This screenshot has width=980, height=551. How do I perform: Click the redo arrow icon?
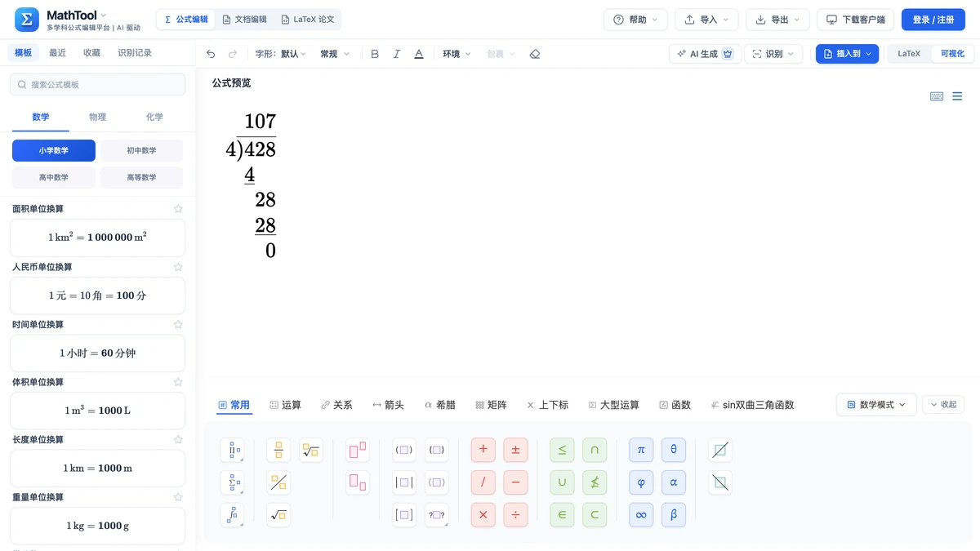click(x=233, y=54)
